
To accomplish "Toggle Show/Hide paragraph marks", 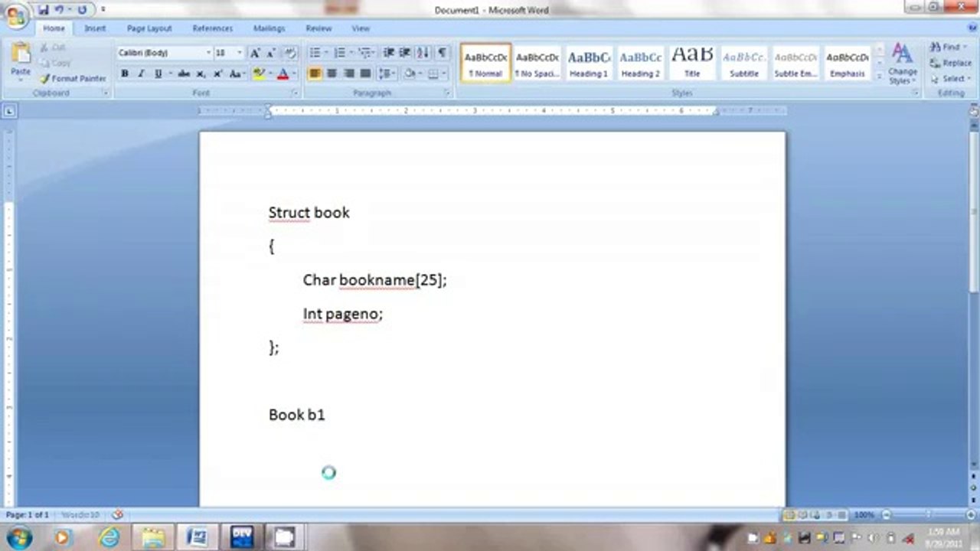I will coord(442,53).
